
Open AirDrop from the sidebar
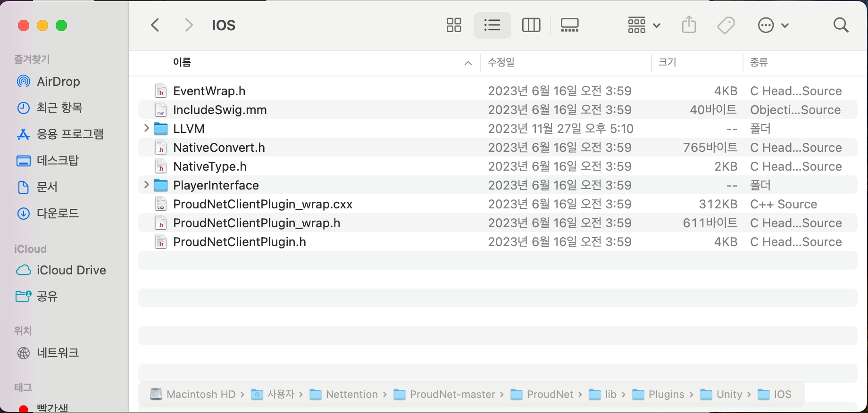[x=58, y=82]
